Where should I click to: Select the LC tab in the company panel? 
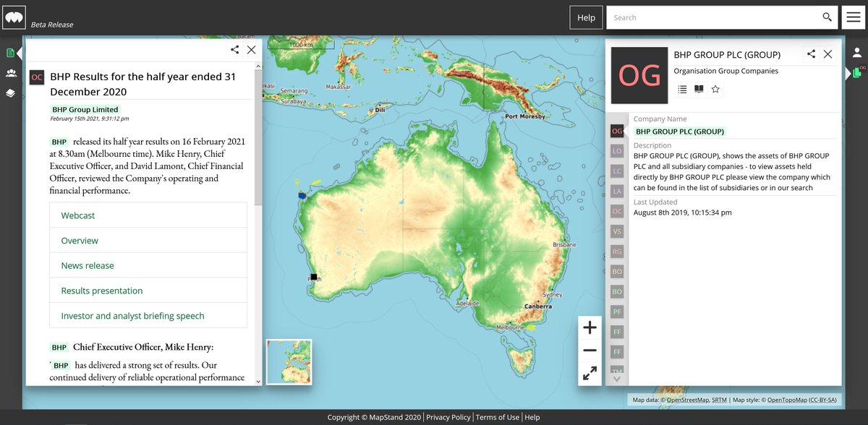pyautogui.click(x=617, y=171)
